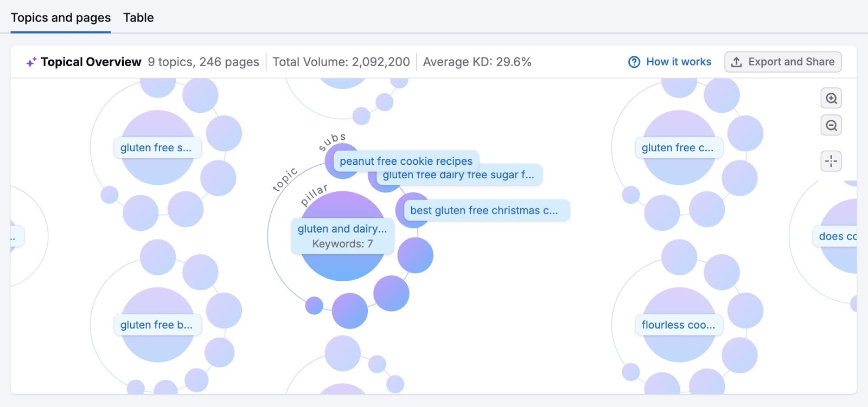This screenshot has width=868, height=407.
Task: Click the Topical Overview sparkle icon
Action: click(31, 62)
